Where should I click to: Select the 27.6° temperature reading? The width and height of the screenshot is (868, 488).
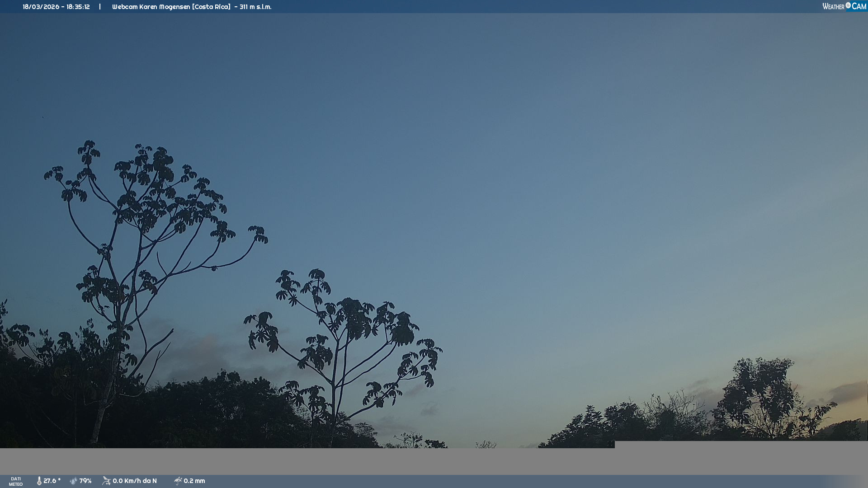pyautogui.click(x=52, y=481)
